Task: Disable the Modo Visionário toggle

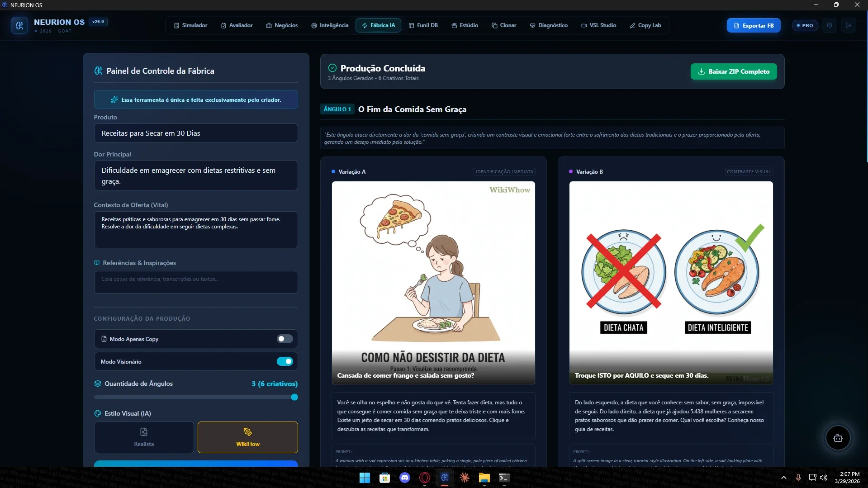Action: pos(285,361)
